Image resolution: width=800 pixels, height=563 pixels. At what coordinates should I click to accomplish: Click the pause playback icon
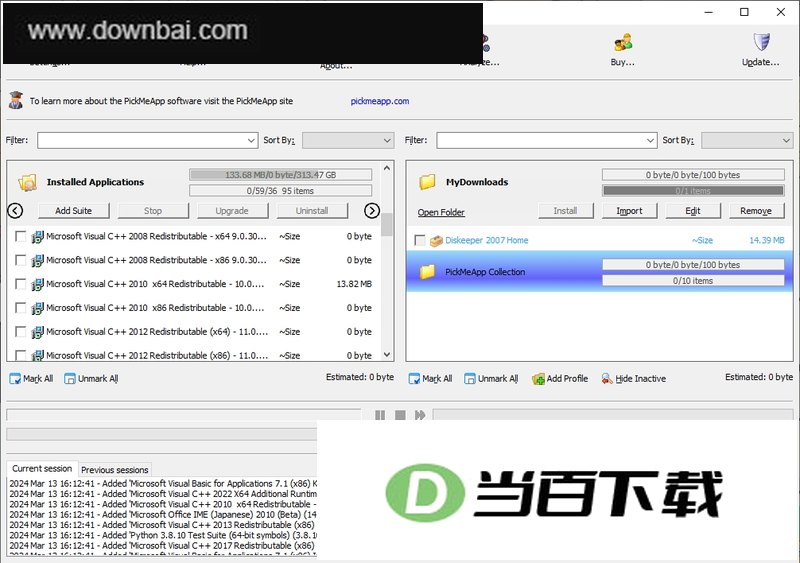tap(380, 414)
